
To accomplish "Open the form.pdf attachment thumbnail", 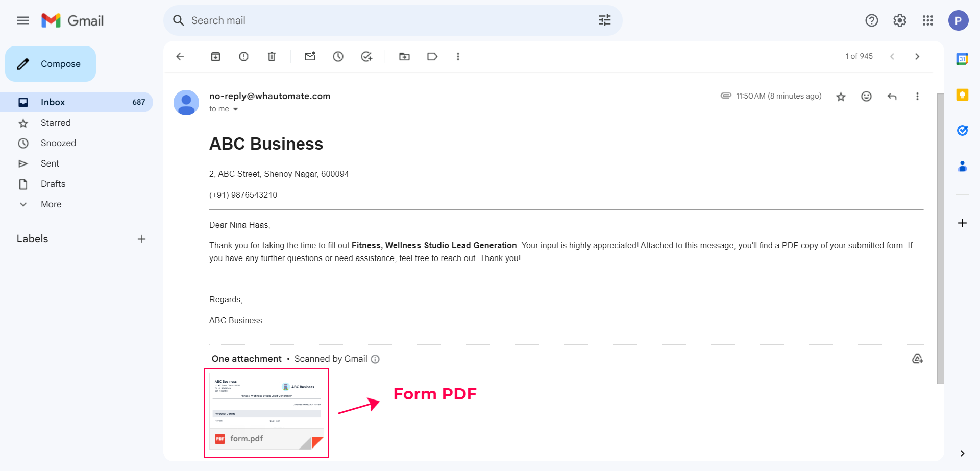I will pos(266,412).
